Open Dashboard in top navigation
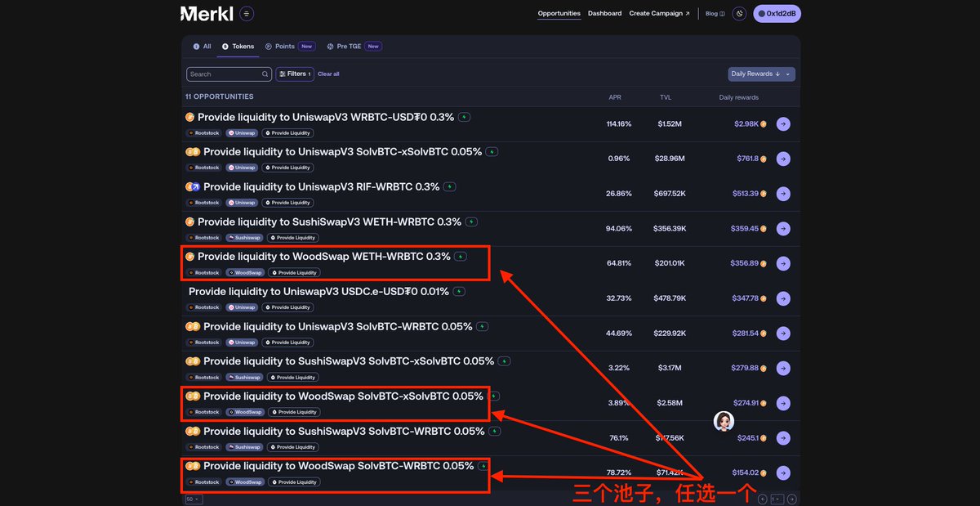Screen dimensions: 980x506 click(604, 13)
